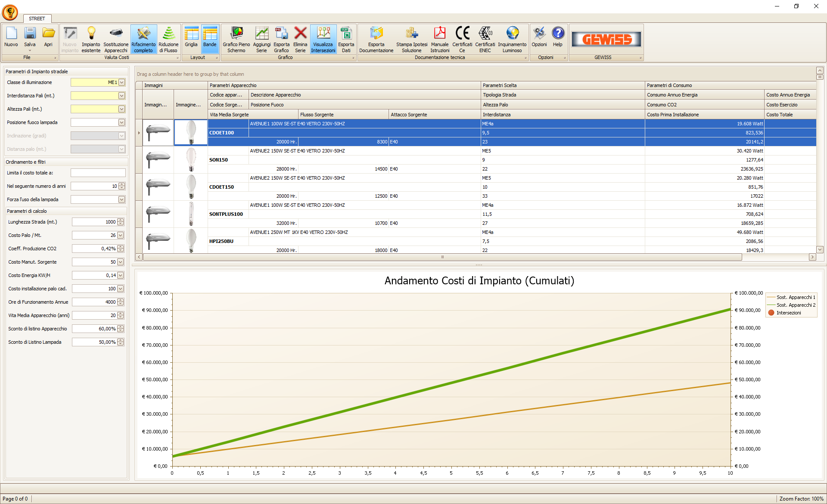Toggle the Rifacimento completo option

[x=143, y=39]
